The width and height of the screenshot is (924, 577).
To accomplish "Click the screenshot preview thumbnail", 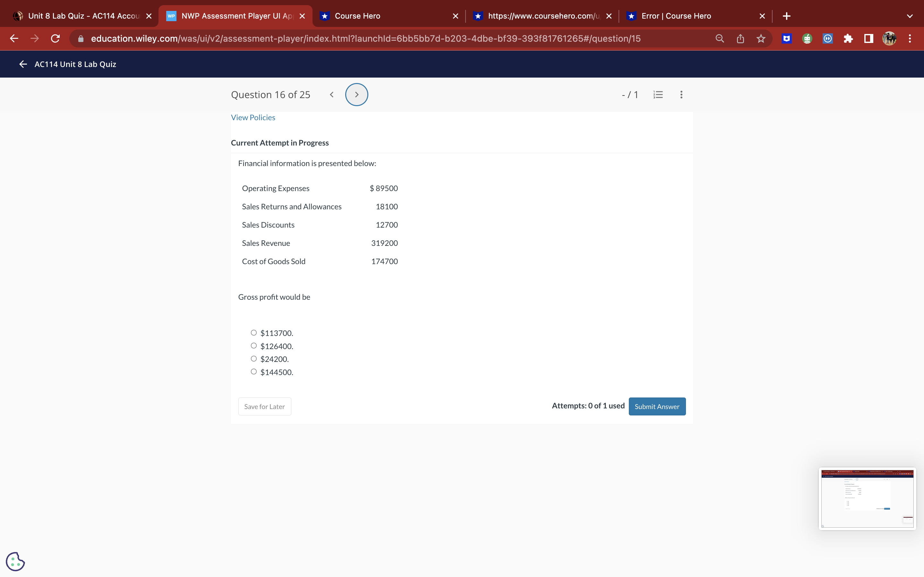I will [867, 498].
